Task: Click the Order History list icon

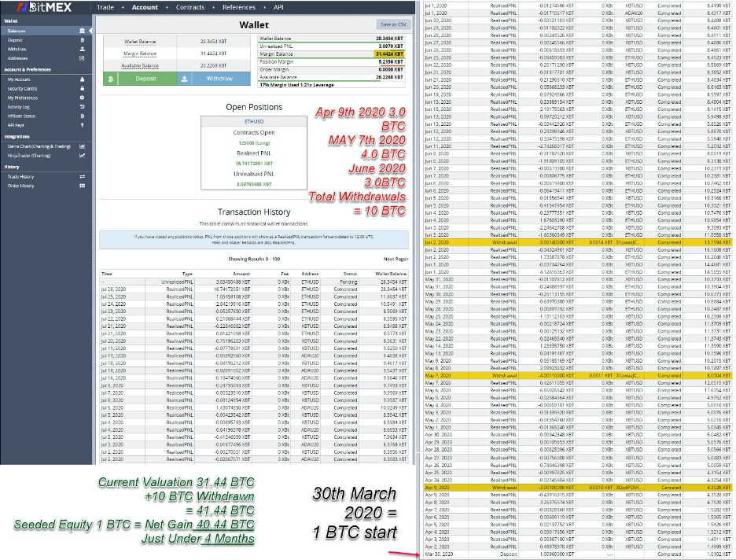Action: click(82, 186)
